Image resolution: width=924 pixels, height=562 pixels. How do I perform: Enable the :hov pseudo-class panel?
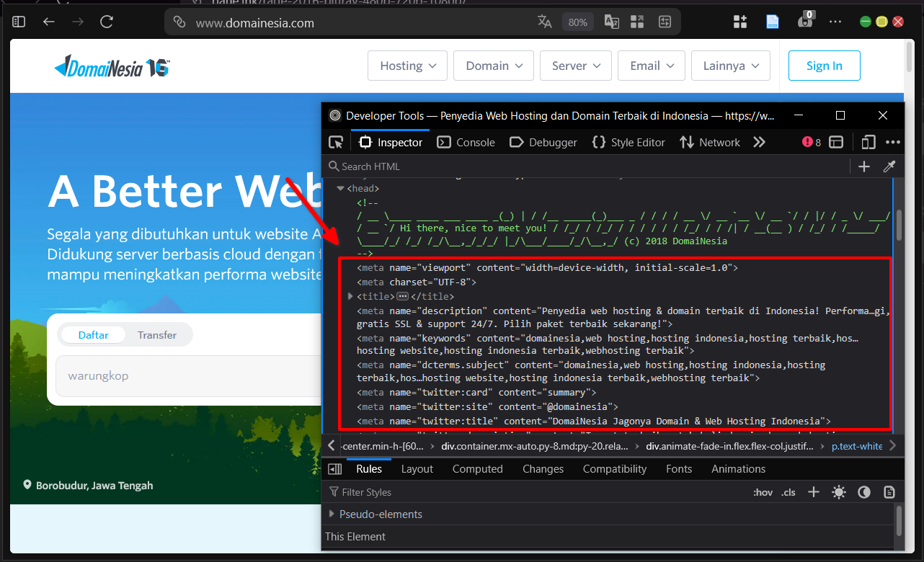(x=763, y=491)
